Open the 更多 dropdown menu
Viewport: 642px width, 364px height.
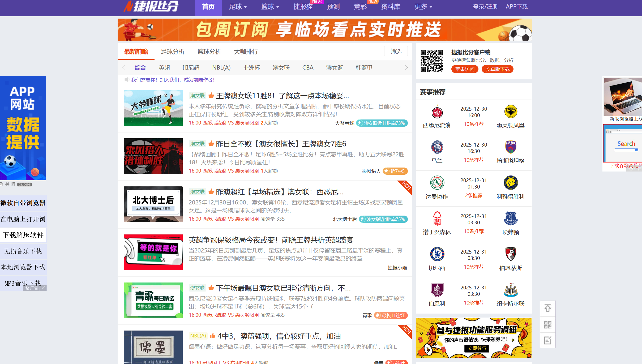(x=423, y=7)
